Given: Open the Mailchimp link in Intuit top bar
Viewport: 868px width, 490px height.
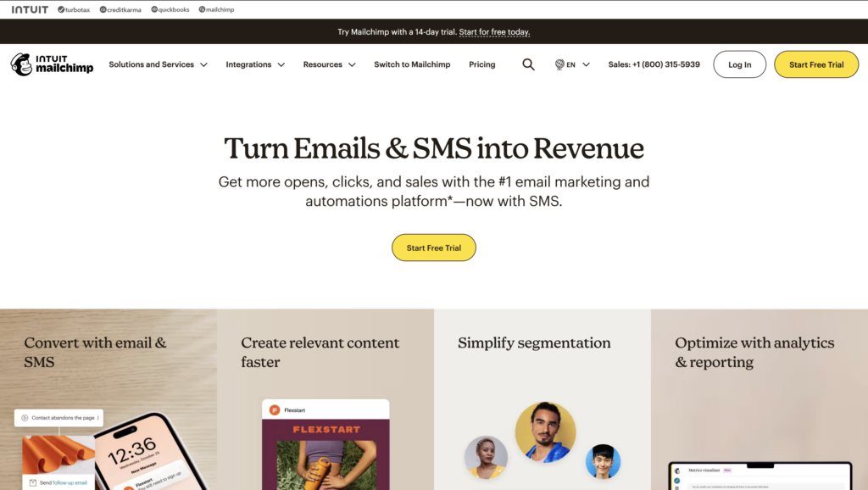Looking at the screenshot, I should point(216,9).
